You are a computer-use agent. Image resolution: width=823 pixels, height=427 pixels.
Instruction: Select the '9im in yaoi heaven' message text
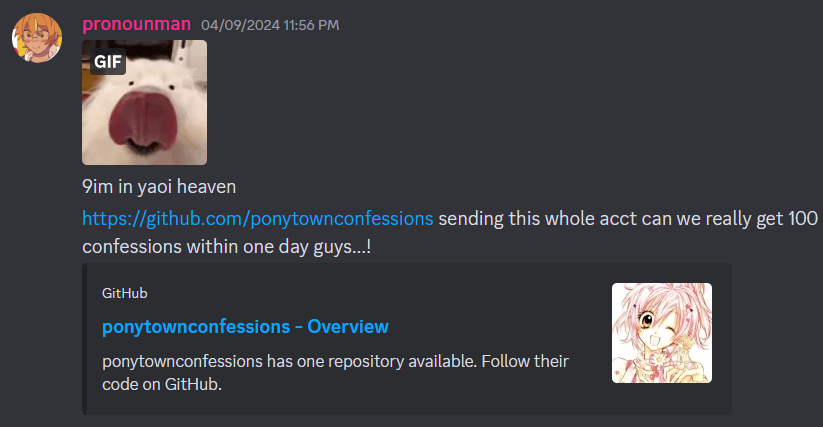tap(159, 187)
